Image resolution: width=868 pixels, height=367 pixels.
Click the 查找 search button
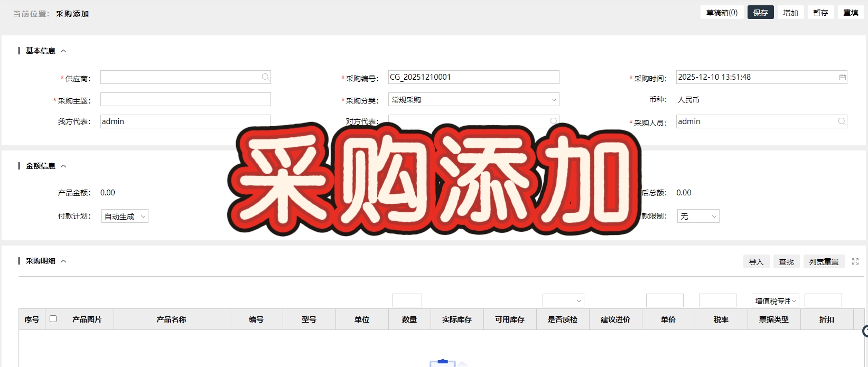coord(786,261)
